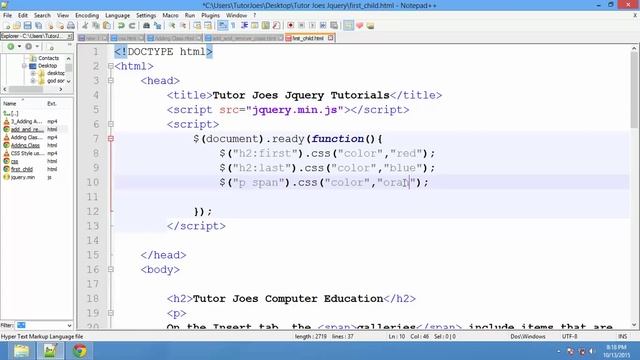Click the New file toolbar icon
The height and width of the screenshot is (360, 640).
7,26
